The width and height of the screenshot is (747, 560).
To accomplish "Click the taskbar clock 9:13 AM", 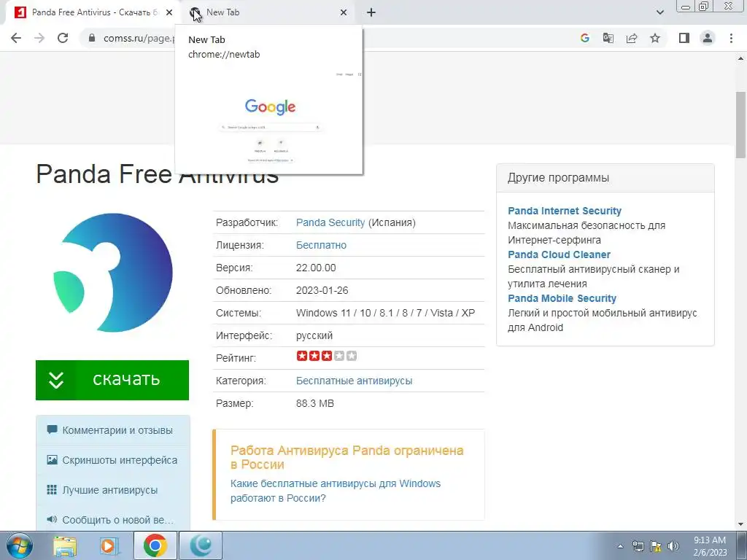I will (x=710, y=546).
